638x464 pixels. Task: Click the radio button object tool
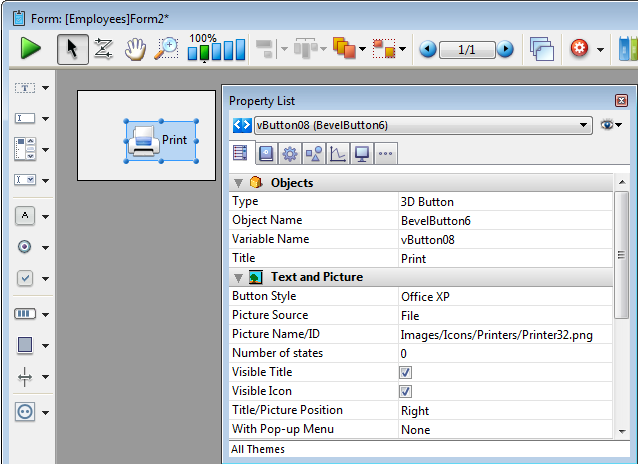[x=25, y=247]
